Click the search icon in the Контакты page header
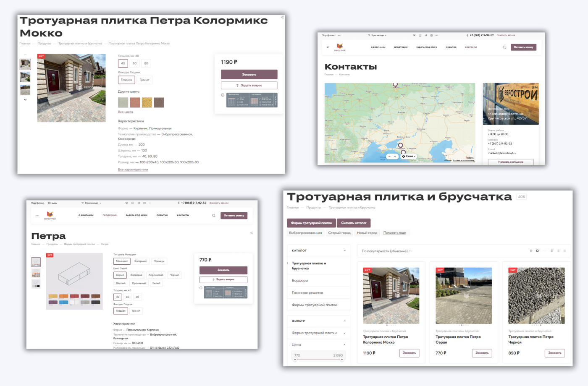 pos(504,47)
